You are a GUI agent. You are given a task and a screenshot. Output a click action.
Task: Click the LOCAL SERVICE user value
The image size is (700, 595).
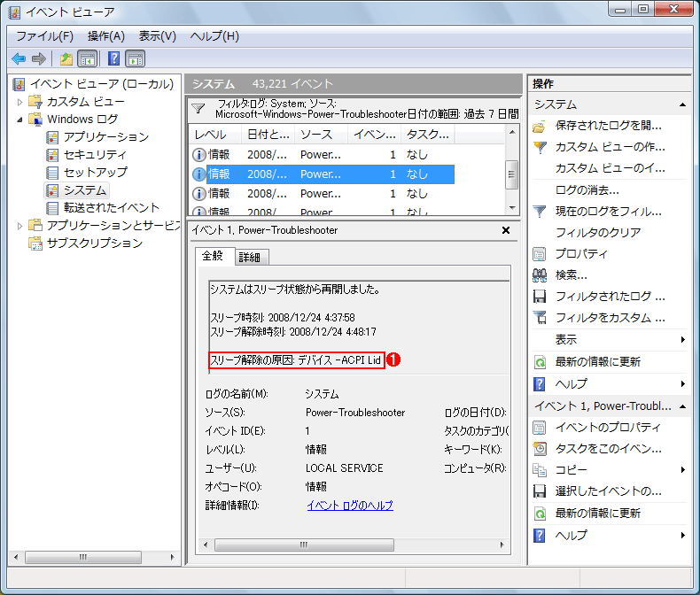click(x=344, y=467)
